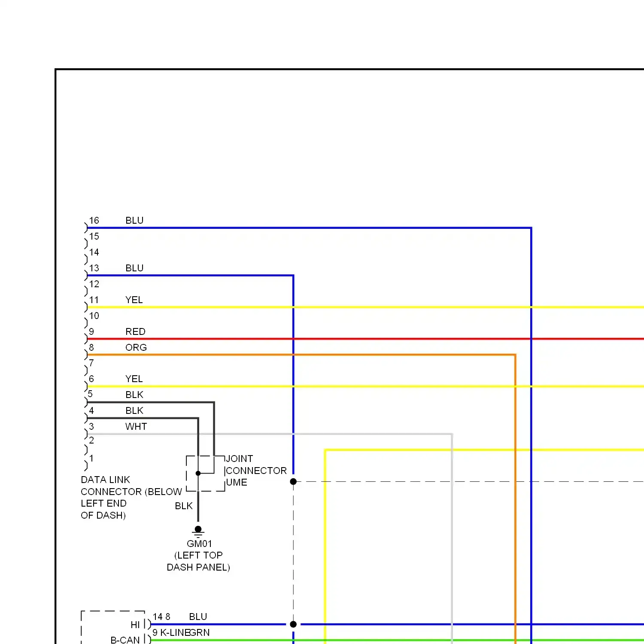Select the pin 9 label beside RED
644x644 pixels.
(91, 332)
